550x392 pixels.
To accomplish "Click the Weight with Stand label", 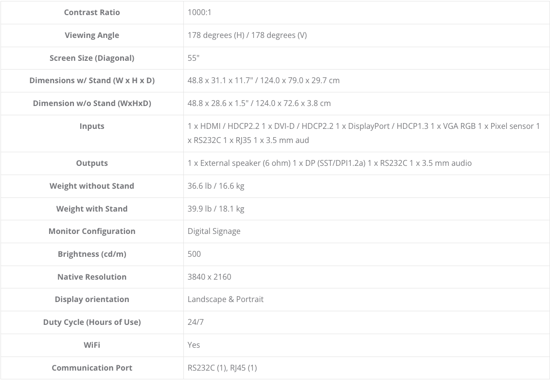I will point(92,209).
